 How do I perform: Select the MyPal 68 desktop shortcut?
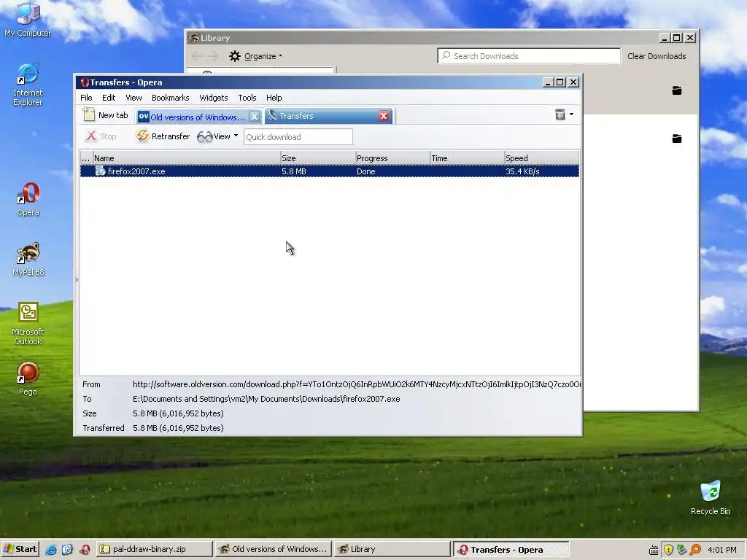pyautogui.click(x=28, y=259)
